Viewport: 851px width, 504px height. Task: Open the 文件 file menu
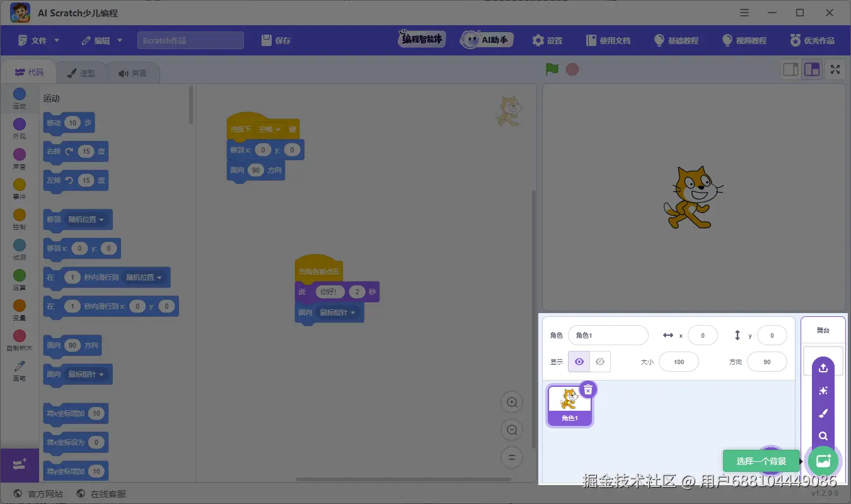[x=38, y=40]
